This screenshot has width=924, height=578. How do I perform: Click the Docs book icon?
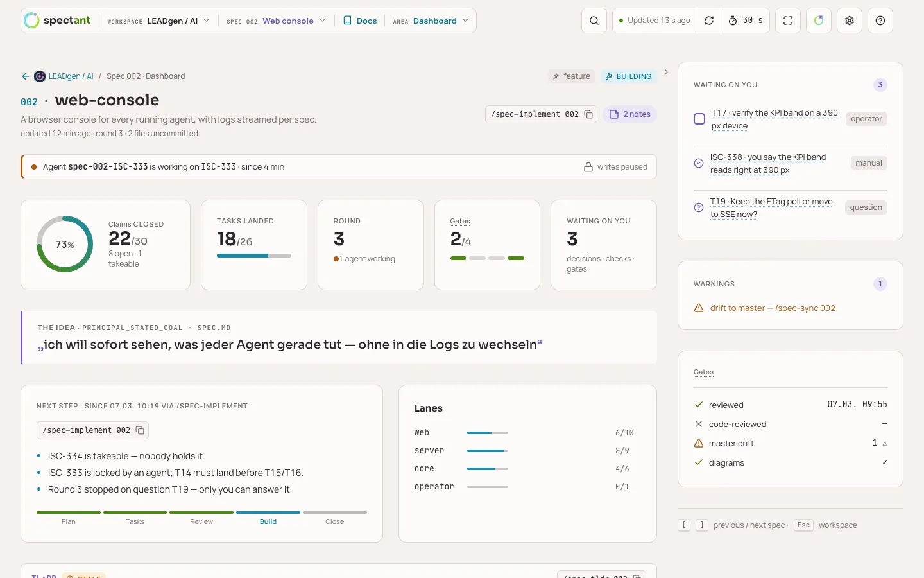347,21
